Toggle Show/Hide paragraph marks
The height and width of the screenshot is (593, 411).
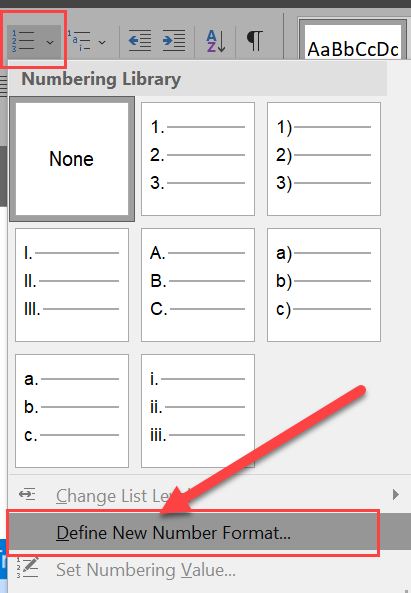coord(255,41)
